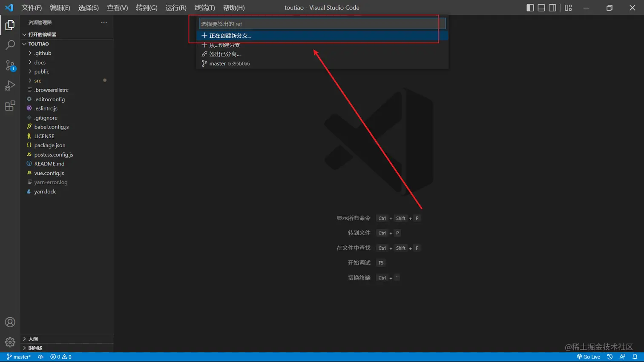Viewport: 644px width, 362px height.
Task: Open the 文件(F) menu
Action: point(32,8)
